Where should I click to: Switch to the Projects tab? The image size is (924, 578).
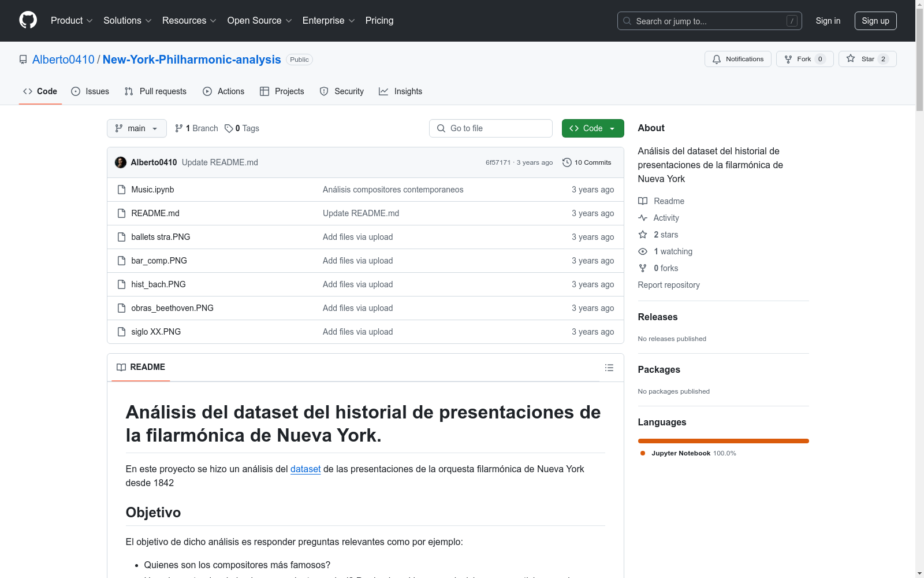click(x=282, y=91)
